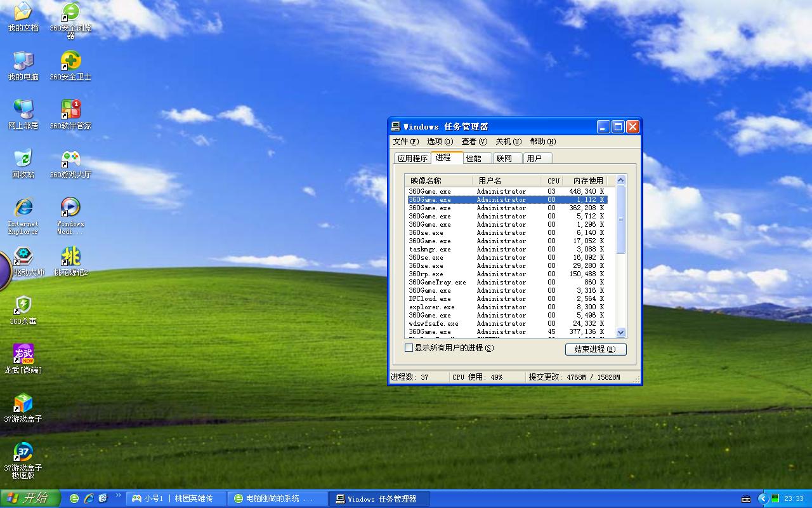Select the DFCloud.exe process row
This screenshot has height=508, width=812.
[x=507, y=298]
